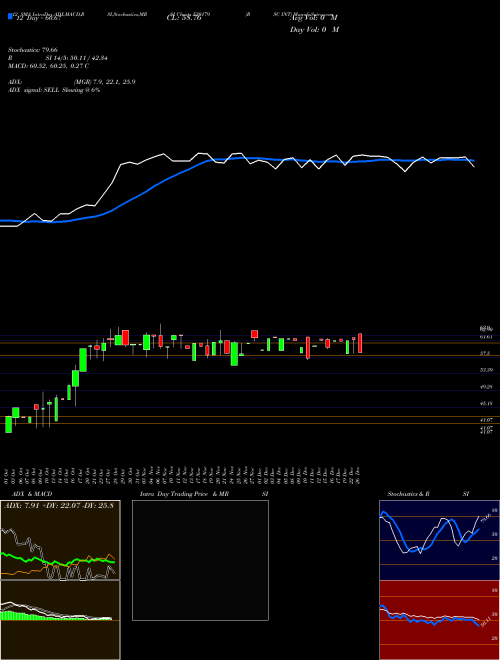Image resolution: width=500 pixels, height=660 pixels.
Task: Click the 49.28 price axis label
Action: [487, 386]
